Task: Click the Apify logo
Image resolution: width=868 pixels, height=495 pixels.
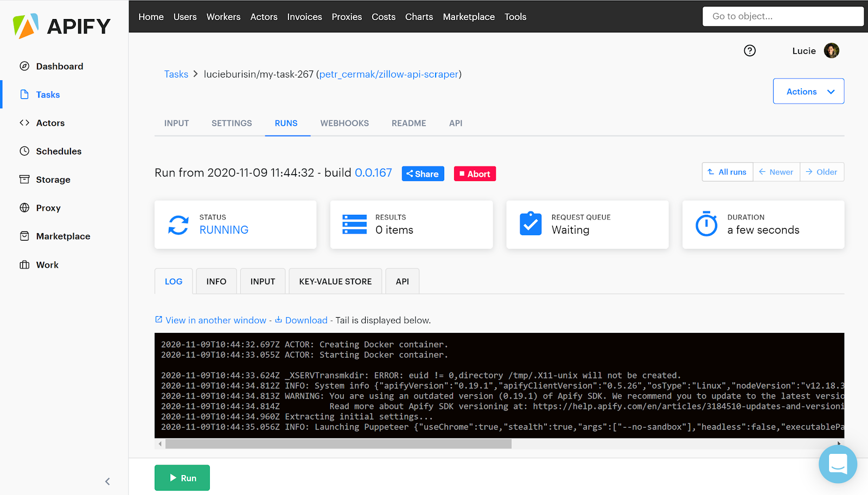Action: [x=61, y=26]
